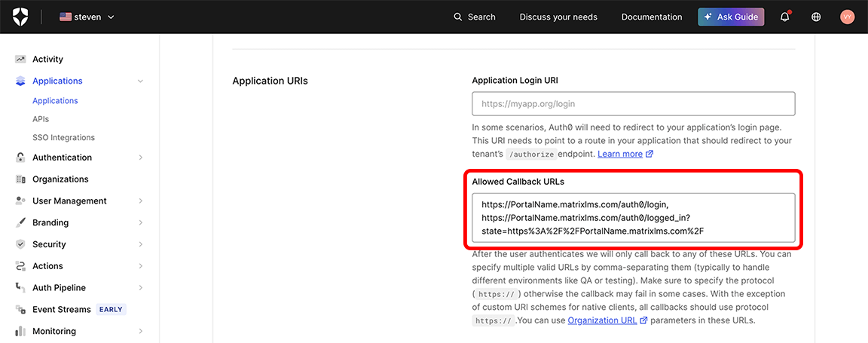The width and height of the screenshot is (868, 343).
Task: Open Event Streams in sidebar
Action: (62, 309)
